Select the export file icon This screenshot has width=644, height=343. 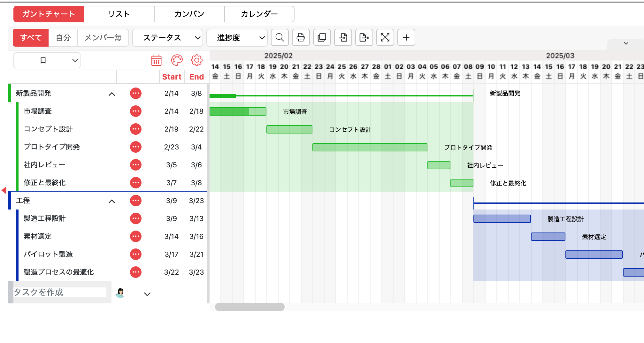[364, 37]
